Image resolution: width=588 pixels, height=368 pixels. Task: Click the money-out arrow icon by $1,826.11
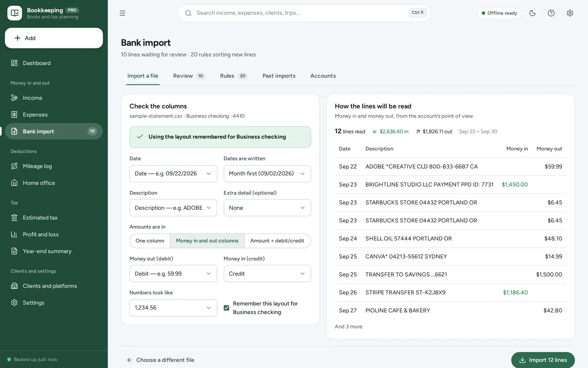[x=418, y=132]
